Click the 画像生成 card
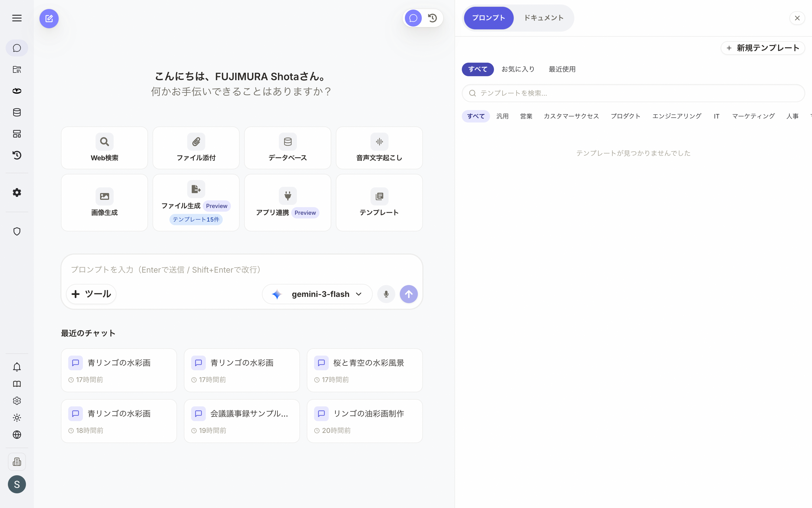The image size is (812, 508). [104, 203]
